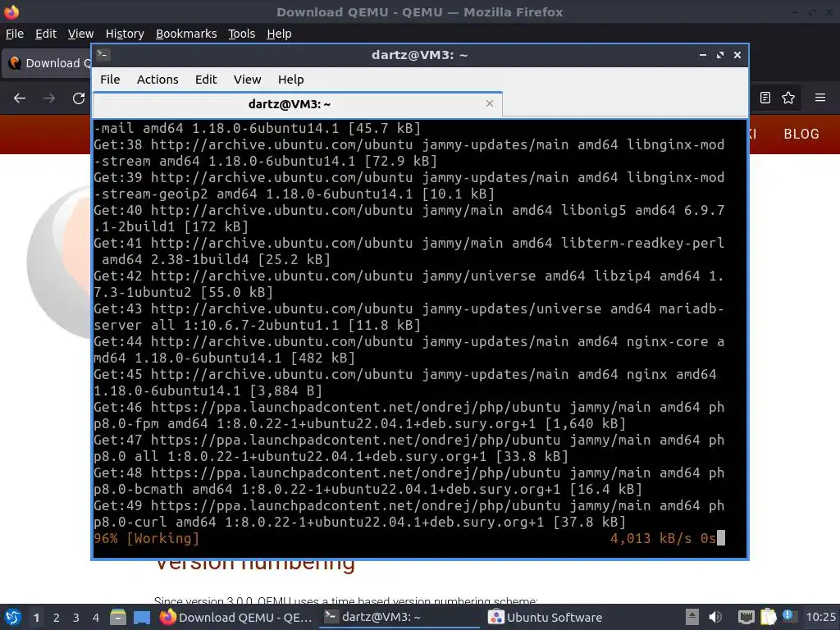
Task: Open the terminal File menu
Action: coord(110,80)
